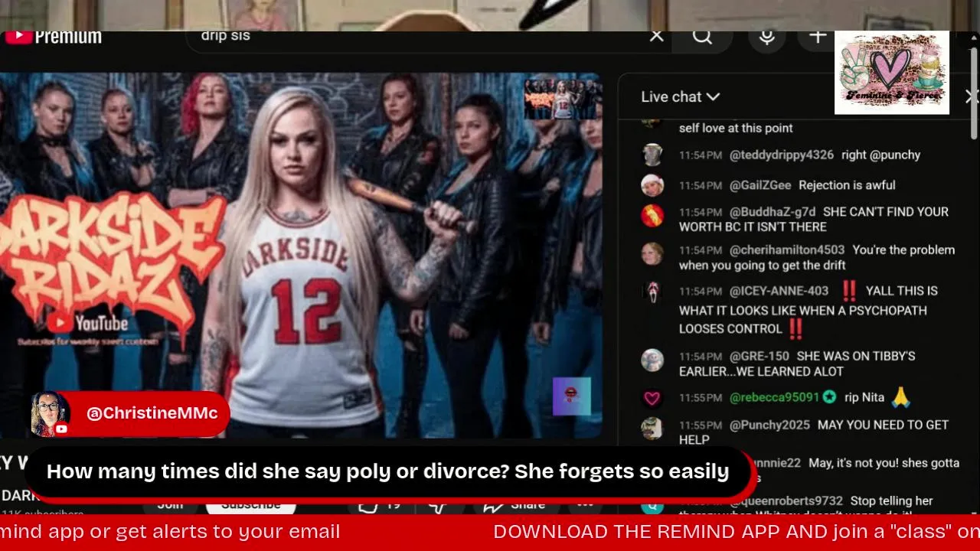Open @cherihamilton4503's avatar

pos(652,253)
